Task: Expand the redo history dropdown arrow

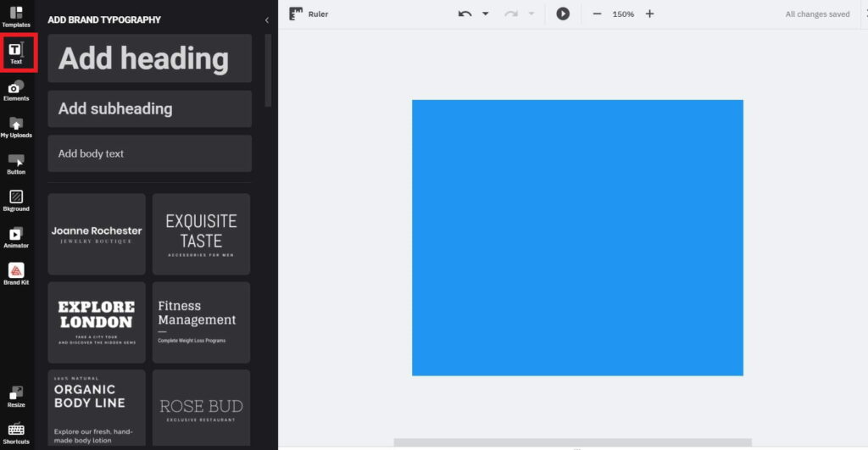Action: 531,14
